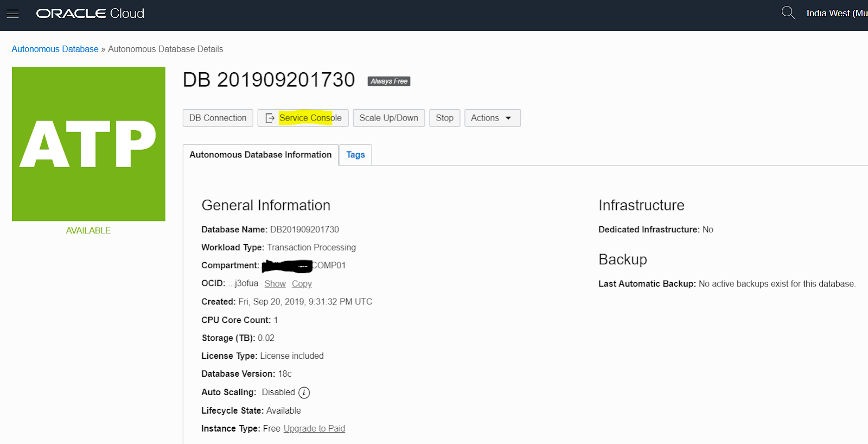
Task: Click the AVAILABLE status label
Action: 88,230
